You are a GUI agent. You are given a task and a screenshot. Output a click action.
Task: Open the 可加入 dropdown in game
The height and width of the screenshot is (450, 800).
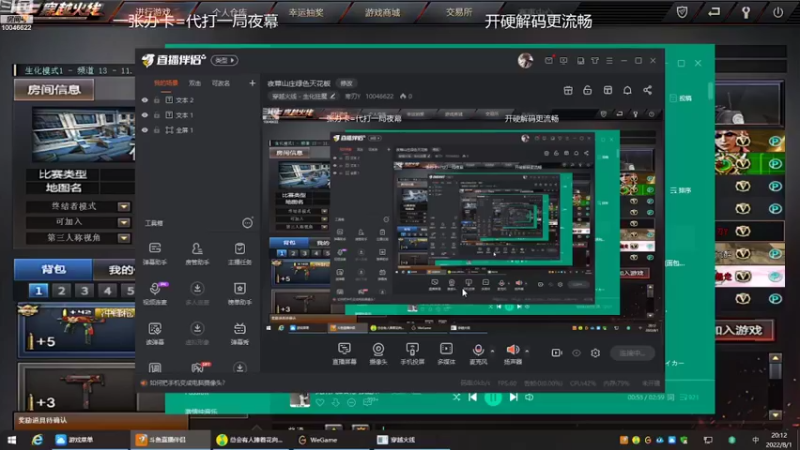click(124, 222)
